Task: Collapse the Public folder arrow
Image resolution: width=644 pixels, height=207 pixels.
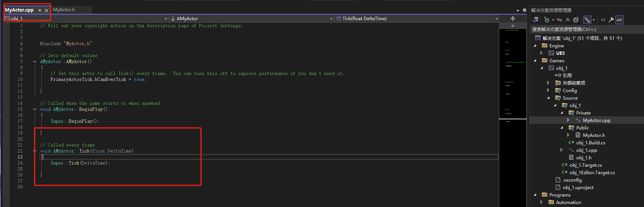Action: (562, 128)
